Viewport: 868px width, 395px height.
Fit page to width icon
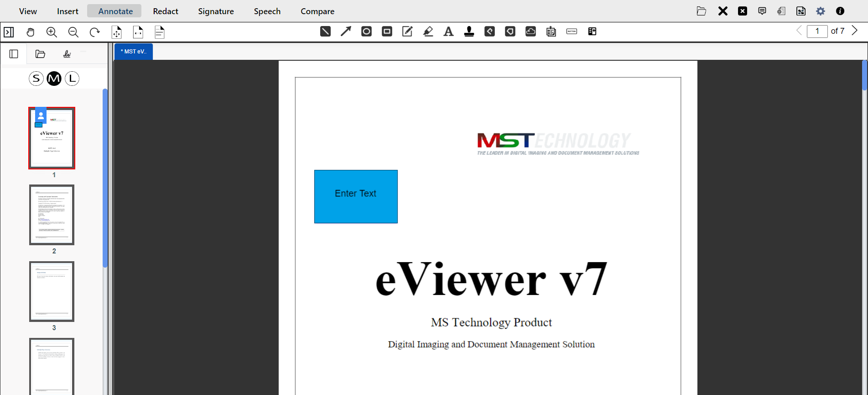pyautogui.click(x=138, y=32)
